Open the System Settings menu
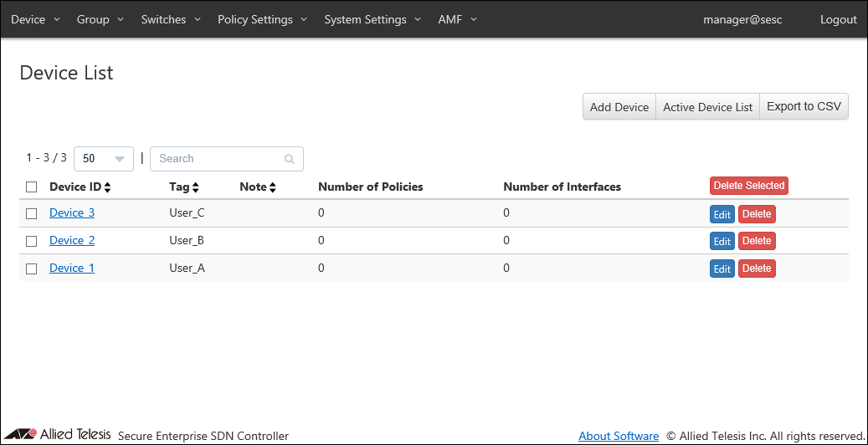 click(x=372, y=19)
